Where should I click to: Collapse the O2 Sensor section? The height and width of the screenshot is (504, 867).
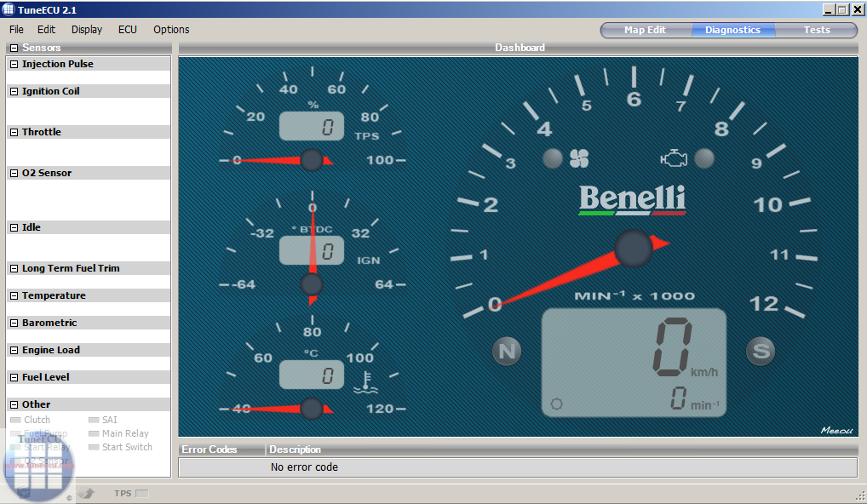click(x=14, y=173)
